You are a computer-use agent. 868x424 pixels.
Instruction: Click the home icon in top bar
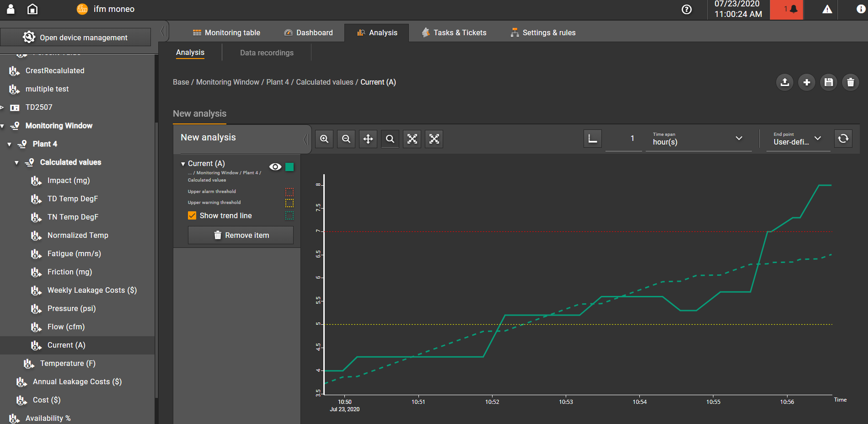[x=32, y=9]
